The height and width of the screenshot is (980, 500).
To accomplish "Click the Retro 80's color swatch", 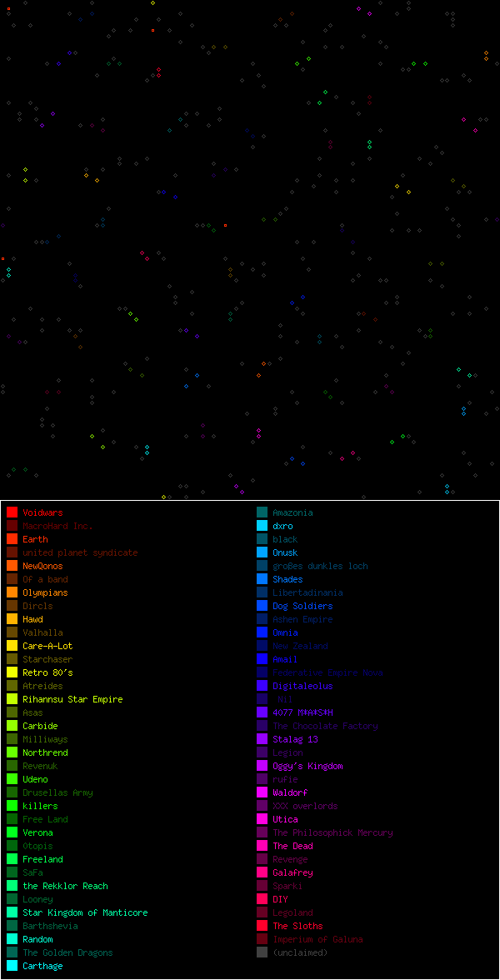I will pos(12,672).
